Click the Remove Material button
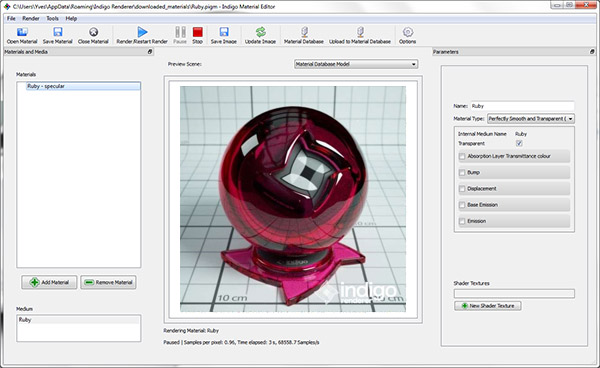This screenshot has height=368, width=600. (x=108, y=282)
